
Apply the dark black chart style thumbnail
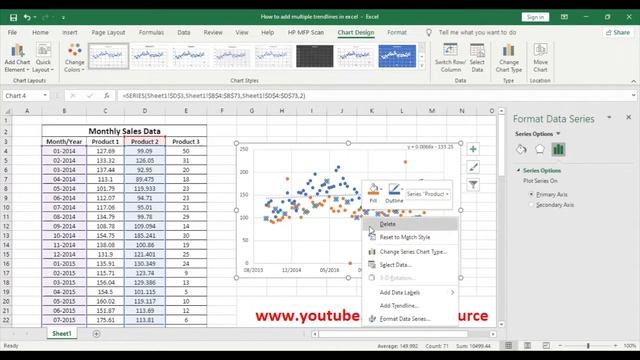(315, 56)
